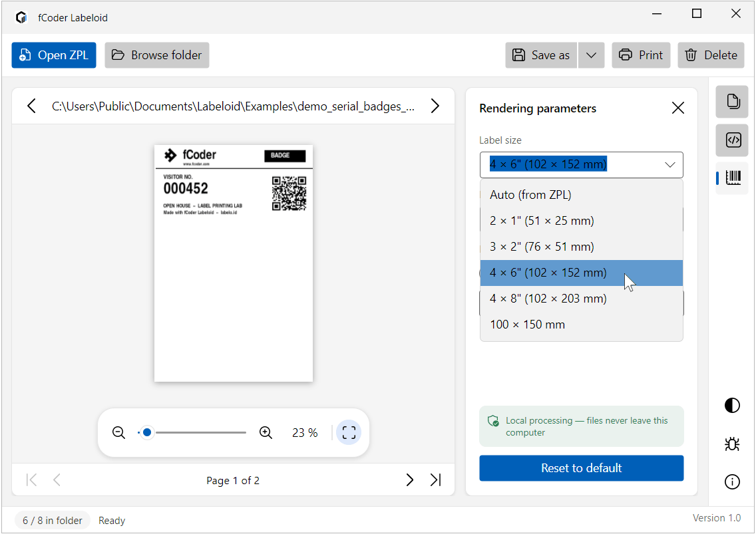This screenshot has height=534, width=756.
Task: Click the Version 1.0 label
Action: coord(717,518)
